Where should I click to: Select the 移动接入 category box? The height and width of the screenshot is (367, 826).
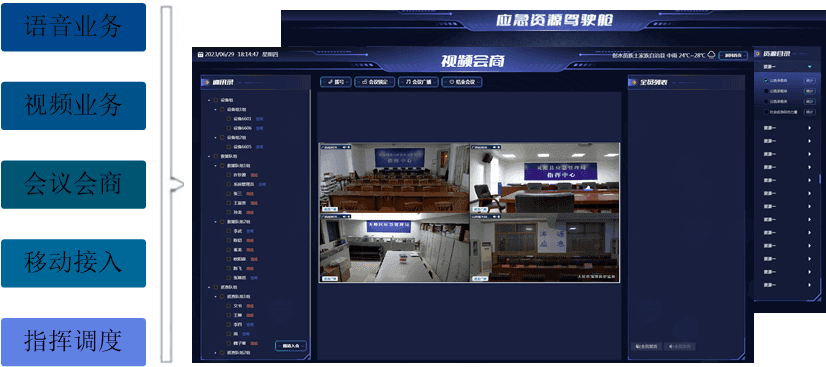coord(73,263)
